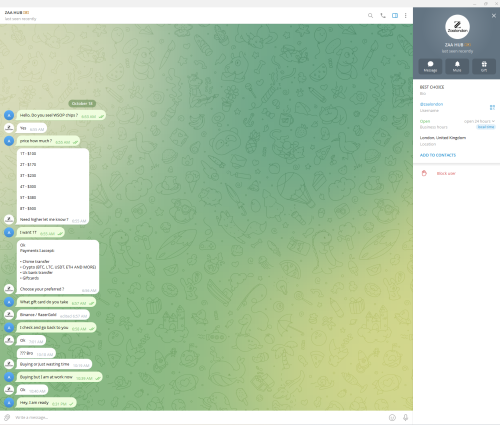This screenshot has height=425, width=500.
Task: Click sender avatar beside 'I check and go back'
Action: (9, 328)
